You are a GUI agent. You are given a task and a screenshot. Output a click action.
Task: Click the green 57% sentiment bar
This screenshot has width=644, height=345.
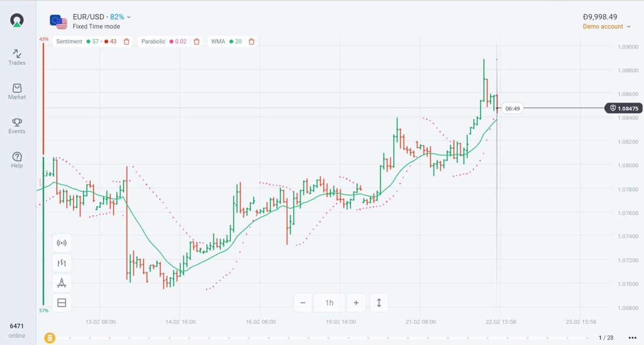pyautogui.click(x=43, y=231)
